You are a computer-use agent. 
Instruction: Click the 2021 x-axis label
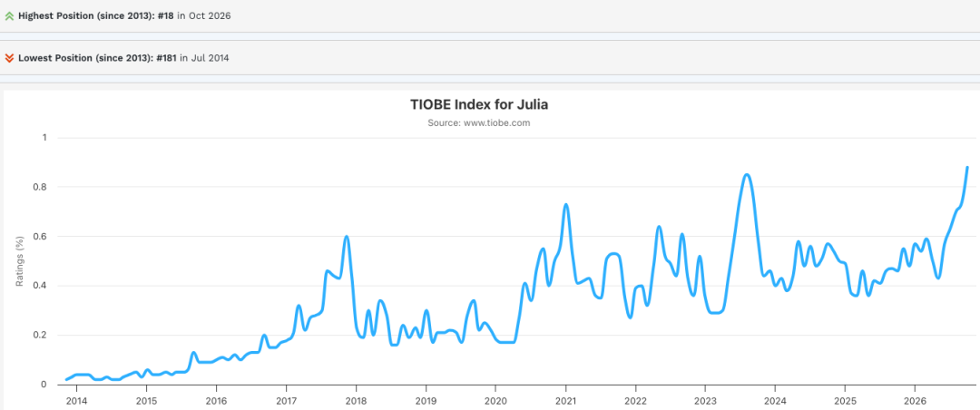tap(565, 400)
